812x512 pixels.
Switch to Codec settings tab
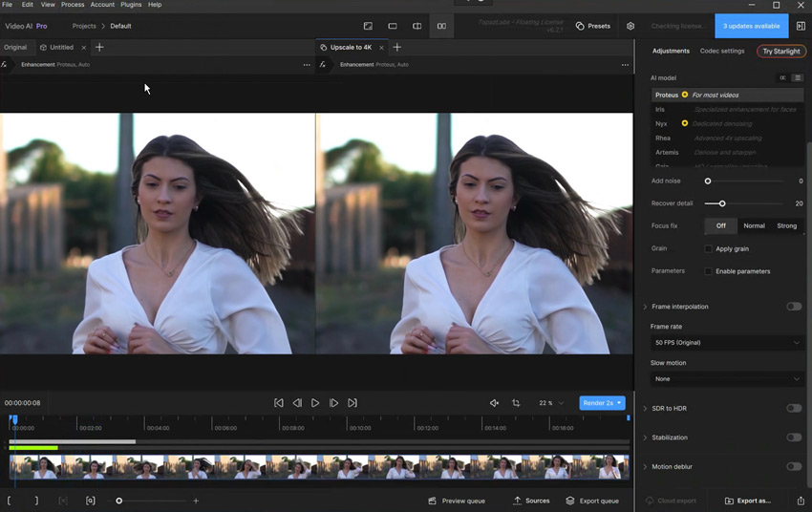(x=722, y=51)
